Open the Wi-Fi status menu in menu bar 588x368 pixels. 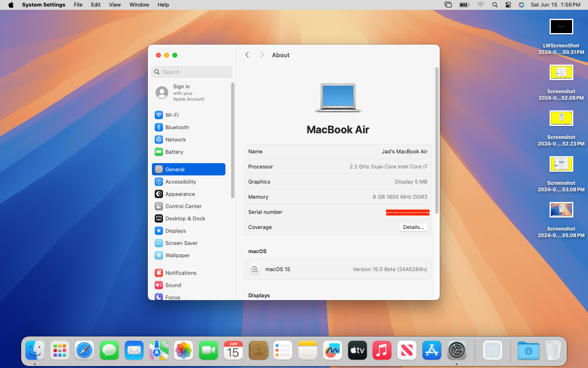481,5
